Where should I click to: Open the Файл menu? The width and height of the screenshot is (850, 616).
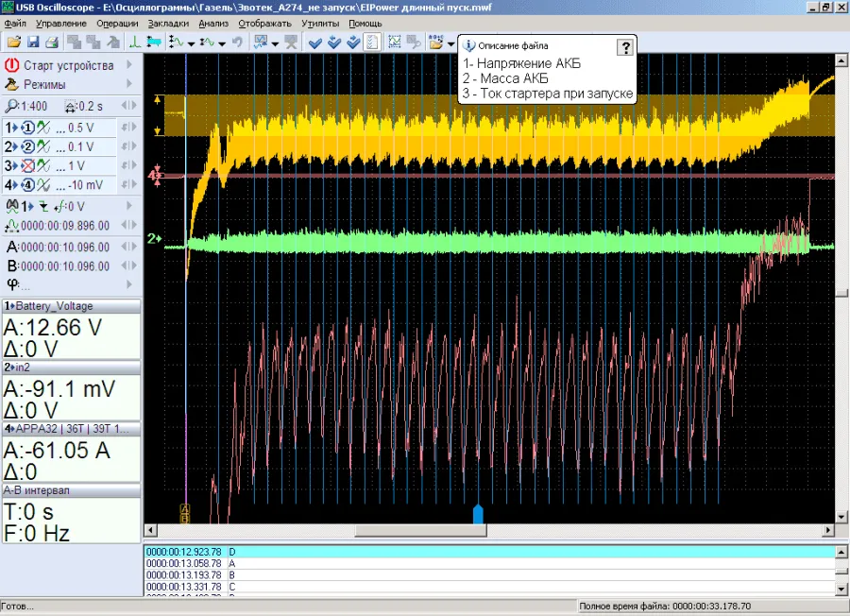tap(15, 24)
